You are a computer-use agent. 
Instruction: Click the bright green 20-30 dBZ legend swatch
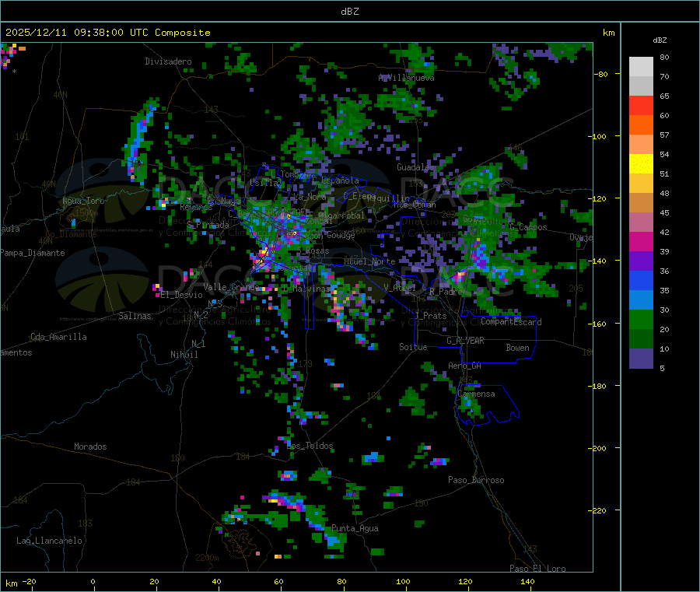pyautogui.click(x=641, y=320)
